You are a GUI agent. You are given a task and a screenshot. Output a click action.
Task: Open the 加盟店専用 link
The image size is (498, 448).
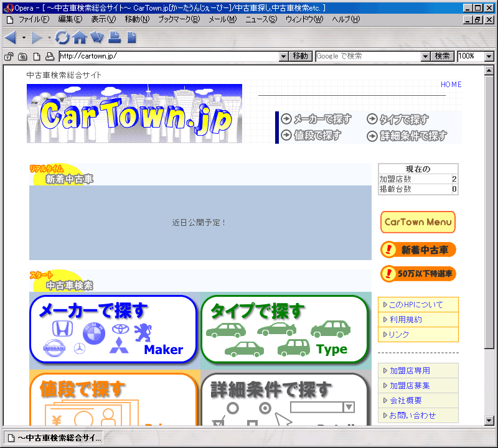tap(410, 370)
